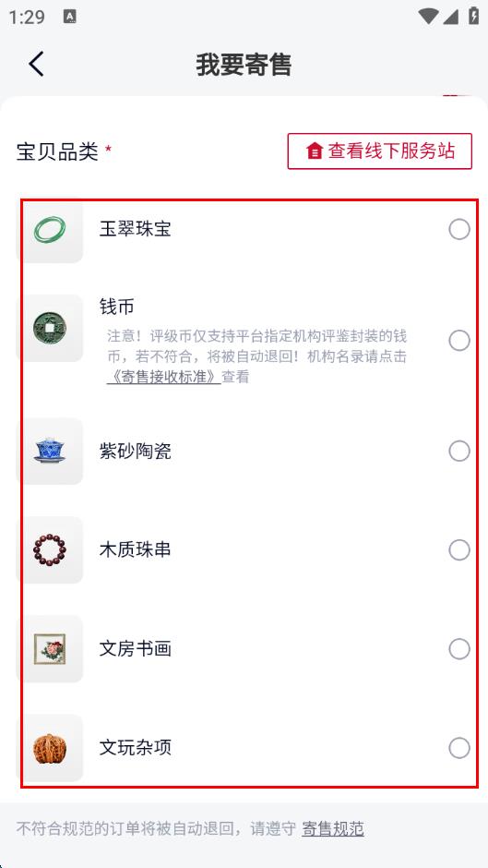The image size is (488, 868).
Task: Tap the blue porcelain teacup icon
Action: (x=50, y=451)
